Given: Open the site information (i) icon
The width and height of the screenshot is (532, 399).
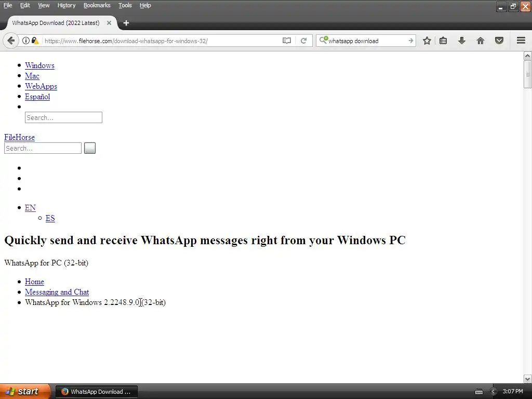Looking at the screenshot, I should coord(26,41).
